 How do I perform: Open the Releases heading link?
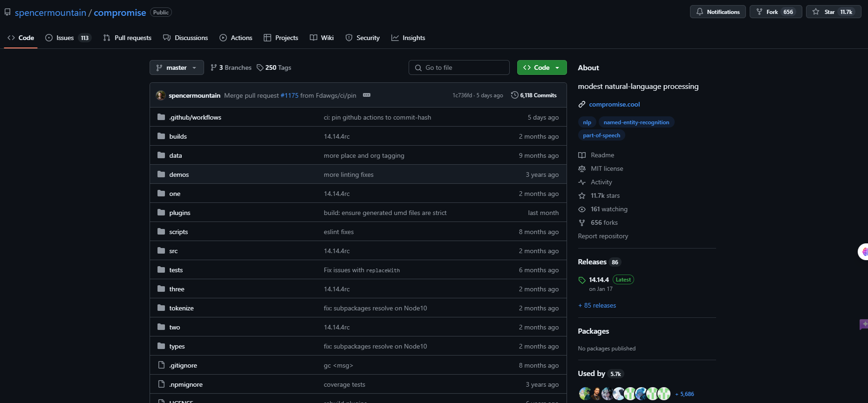tap(599, 262)
